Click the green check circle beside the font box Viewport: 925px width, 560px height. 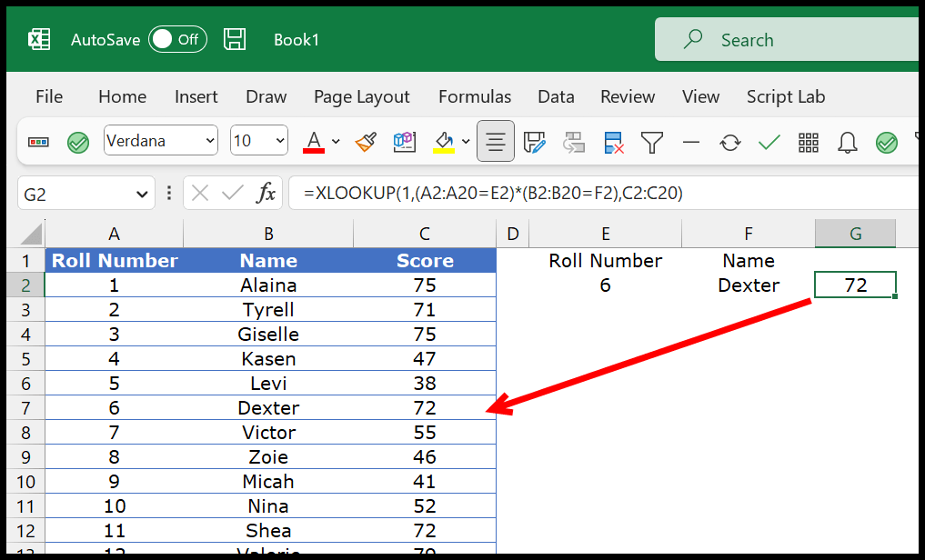78,142
